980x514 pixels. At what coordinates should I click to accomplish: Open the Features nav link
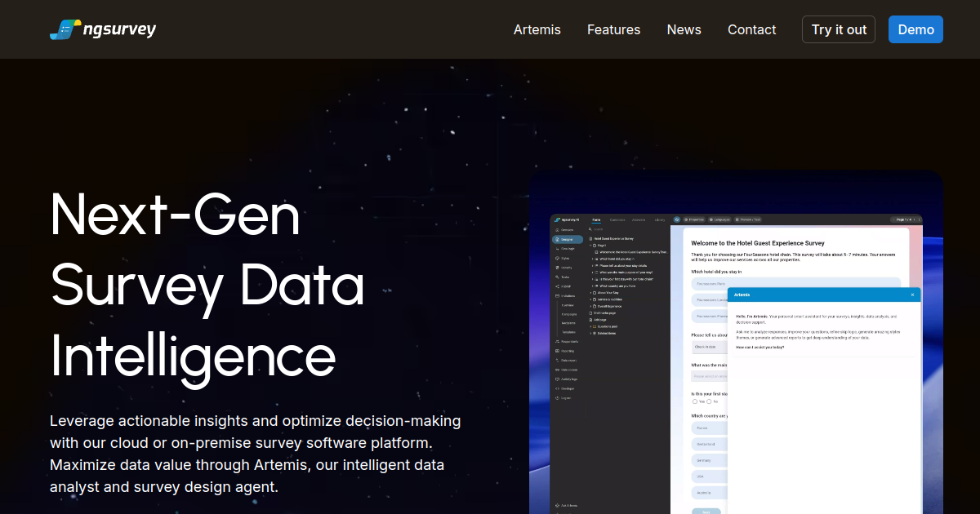613,29
